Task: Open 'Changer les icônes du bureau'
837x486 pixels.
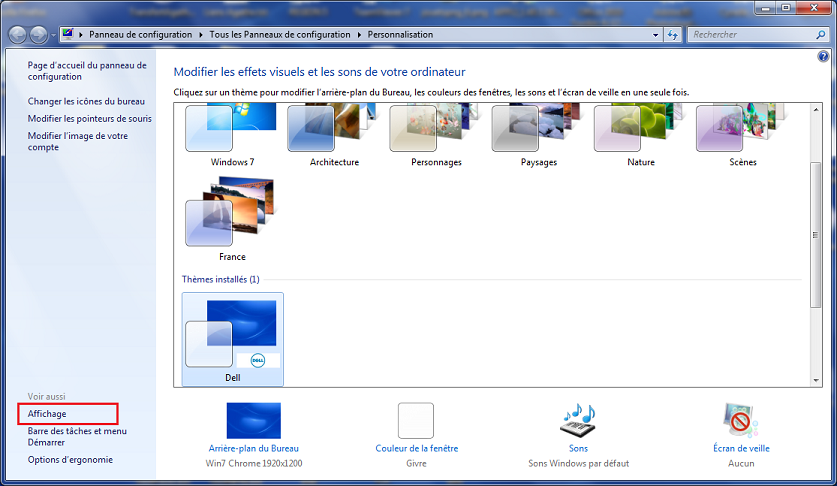Action: tap(86, 101)
